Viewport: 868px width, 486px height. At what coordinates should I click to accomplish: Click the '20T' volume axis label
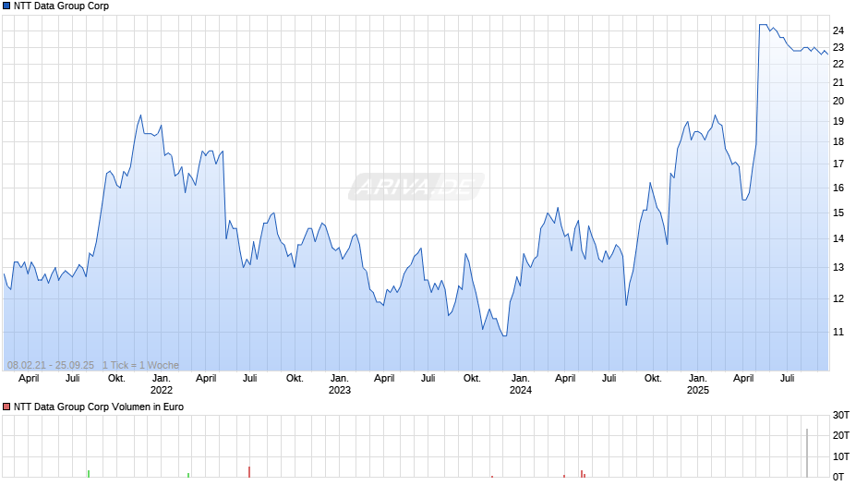[x=841, y=435]
